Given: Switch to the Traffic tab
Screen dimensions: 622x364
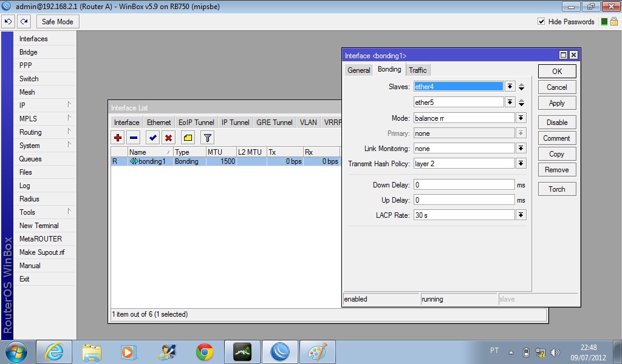Looking at the screenshot, I should tap(417, 70).
